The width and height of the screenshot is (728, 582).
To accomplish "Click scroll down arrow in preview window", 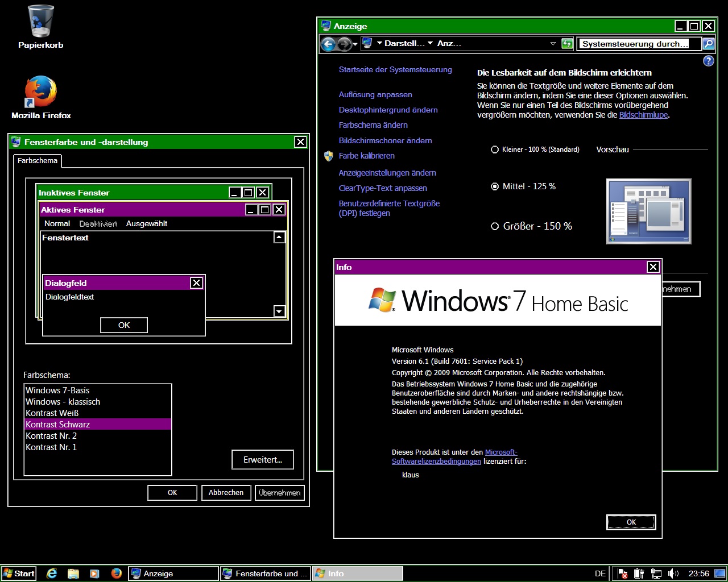I will click(279, 311).
